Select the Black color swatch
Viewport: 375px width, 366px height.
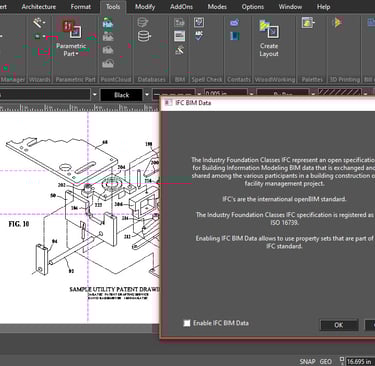(x=122, y=95)
